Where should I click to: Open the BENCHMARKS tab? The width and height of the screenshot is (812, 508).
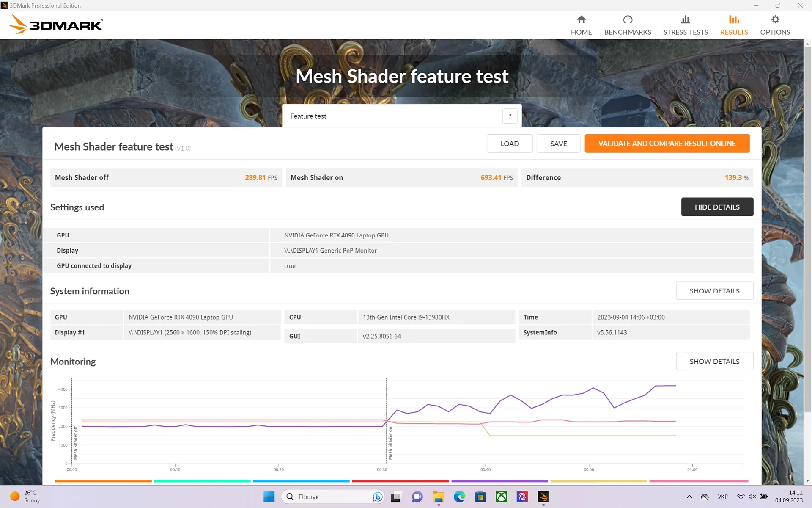(627, 25)
